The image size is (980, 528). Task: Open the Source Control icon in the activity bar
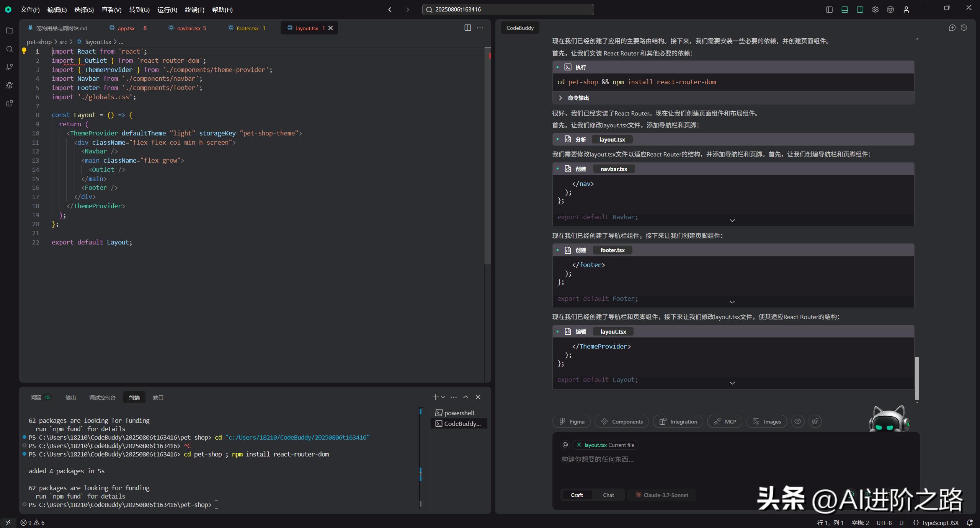coord(10,67)
